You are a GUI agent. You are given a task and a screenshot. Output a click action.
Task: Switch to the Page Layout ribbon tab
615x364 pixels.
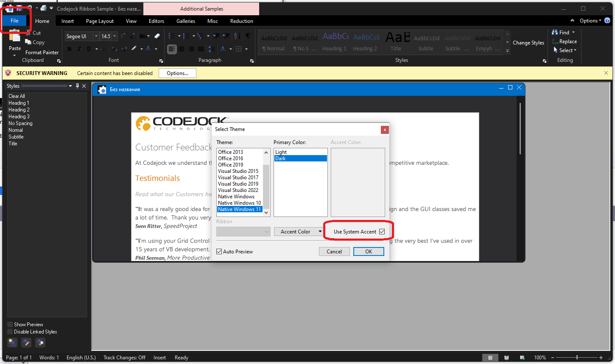(x=100, y=21)
